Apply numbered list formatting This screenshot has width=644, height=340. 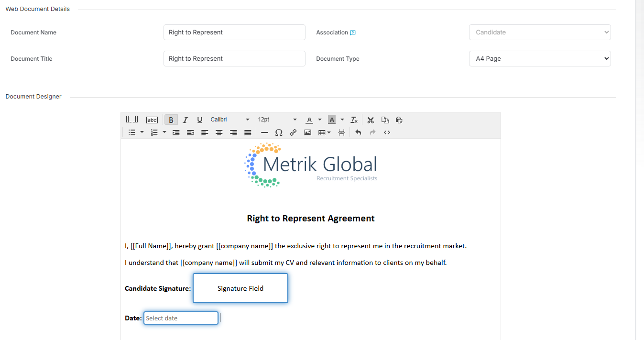click(x=154, y=132)
